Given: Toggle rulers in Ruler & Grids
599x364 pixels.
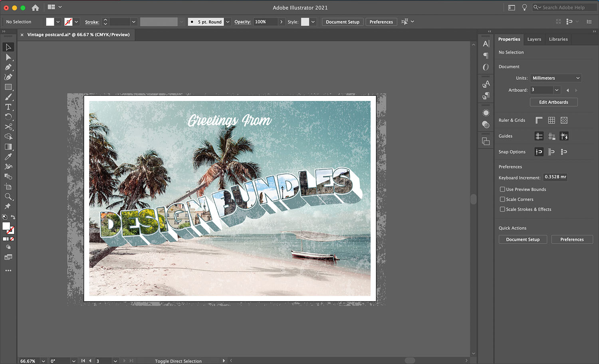Looking at the screenshot, I should (x=539, y=120).
